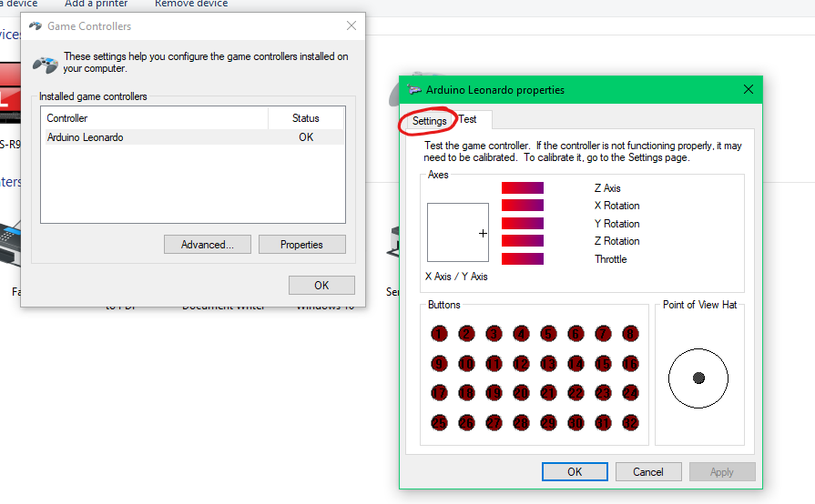Image resolution: width=815 pixels, height=504 pixels.
Task: Click button indicator 12
Action: [522, 363]
